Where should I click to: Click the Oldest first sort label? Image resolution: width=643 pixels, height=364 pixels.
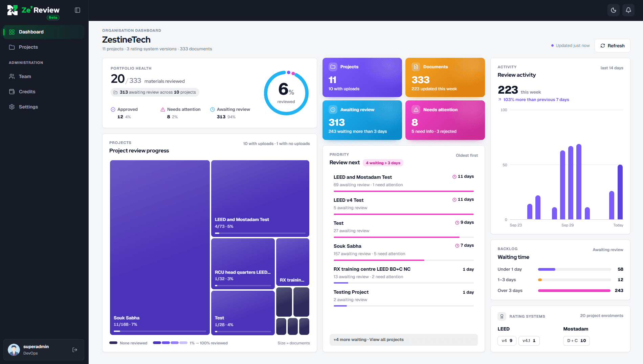click(467, 155)
